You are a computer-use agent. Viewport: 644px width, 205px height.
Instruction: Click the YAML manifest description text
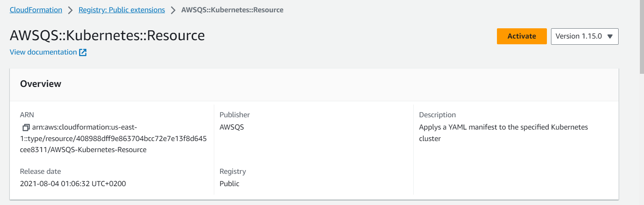503,128
